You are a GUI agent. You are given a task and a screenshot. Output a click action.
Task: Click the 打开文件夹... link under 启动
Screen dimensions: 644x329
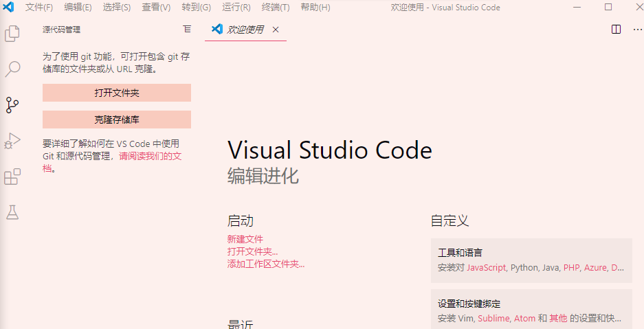point(253,251)
